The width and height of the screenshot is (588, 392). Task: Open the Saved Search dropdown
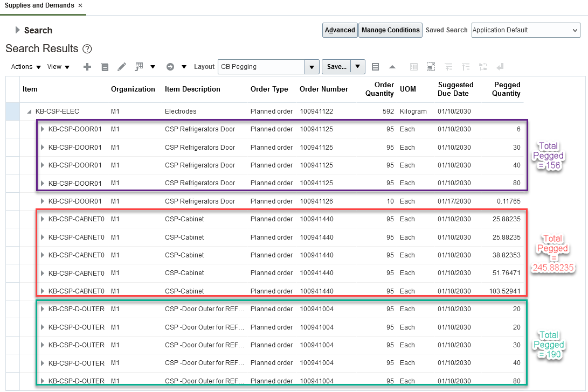click(575, 30)
